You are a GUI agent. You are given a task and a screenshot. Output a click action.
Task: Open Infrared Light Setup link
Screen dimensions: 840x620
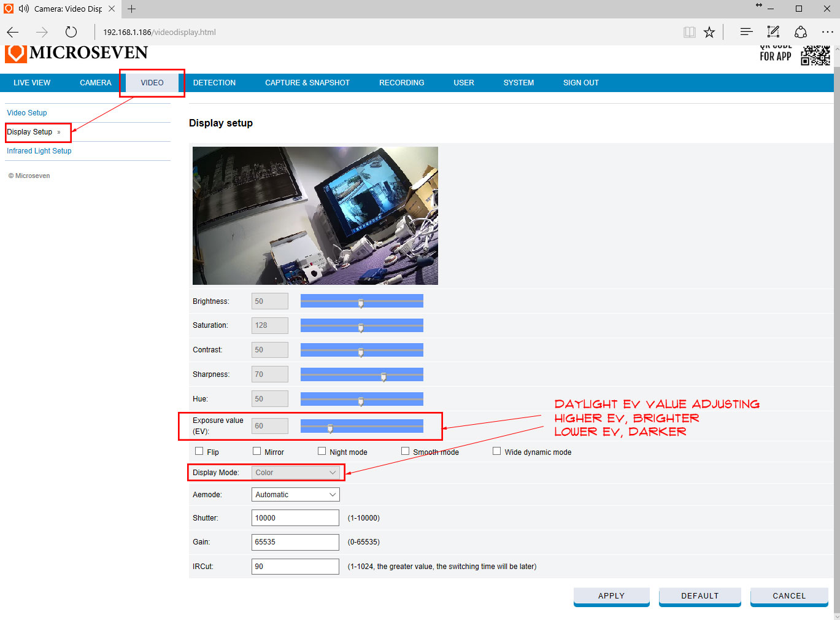(x=39, y=151)
